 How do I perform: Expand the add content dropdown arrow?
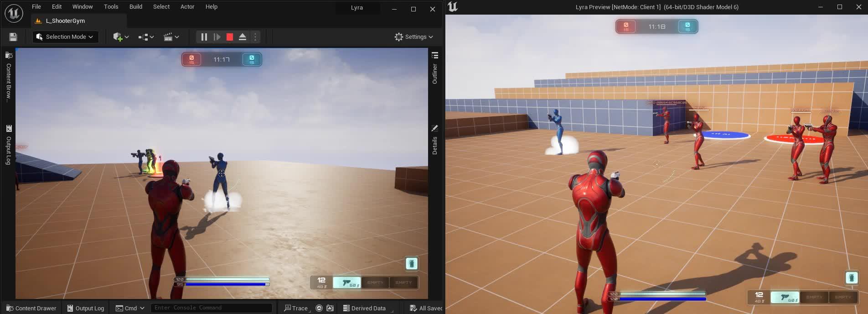127,37
